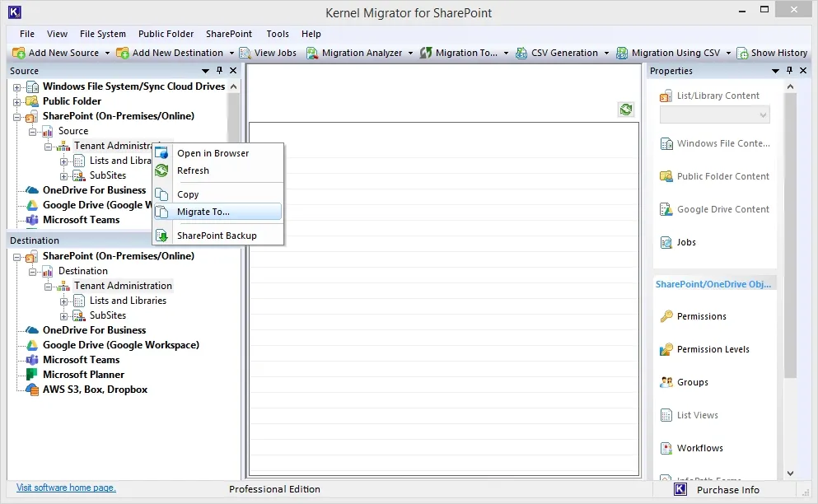818x504 pixels.
Task: Click the Source tree scroll up arrow
Action: pos(234,86)
